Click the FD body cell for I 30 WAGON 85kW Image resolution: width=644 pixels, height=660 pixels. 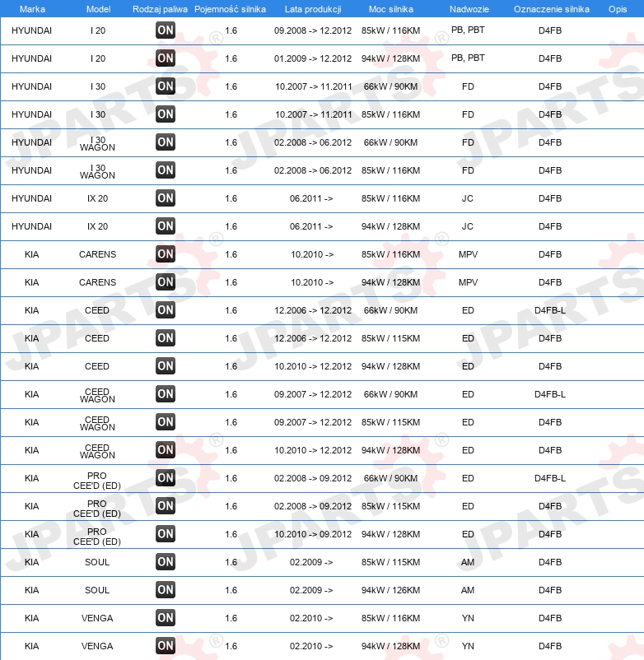(x=468, y=170)
